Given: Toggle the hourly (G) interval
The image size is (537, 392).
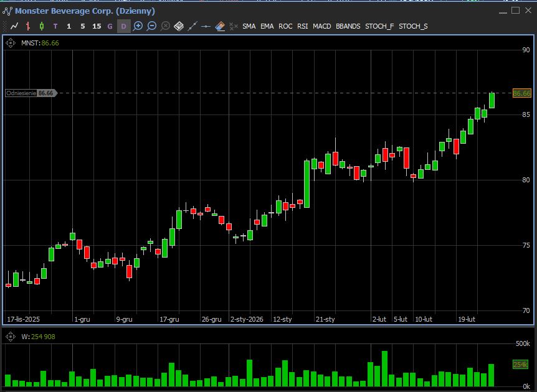Looking at the screenshot, I should (x=110, y=26).
